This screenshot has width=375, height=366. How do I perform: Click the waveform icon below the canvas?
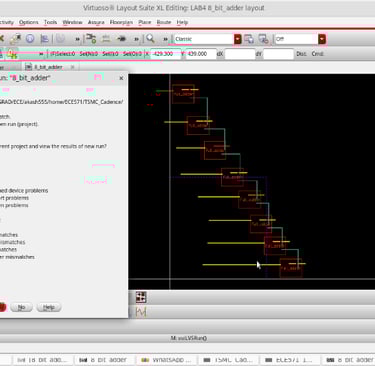[x=141, y=312]
